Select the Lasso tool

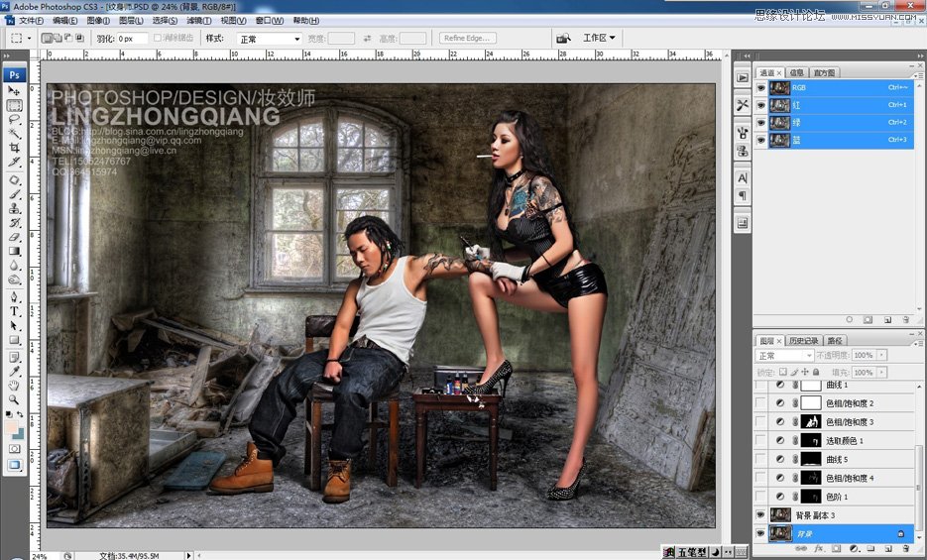coord(15,119)
